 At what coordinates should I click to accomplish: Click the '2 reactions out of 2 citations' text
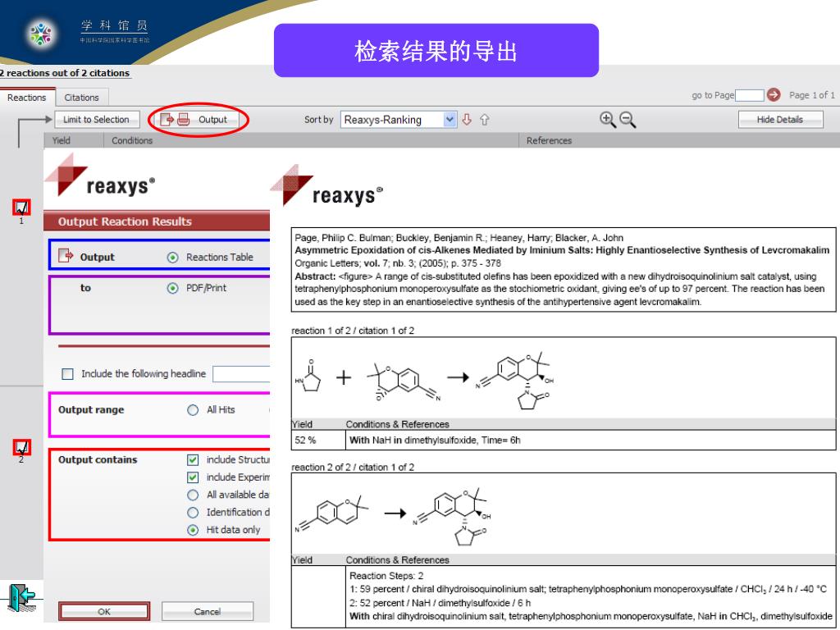click(65, 73)
